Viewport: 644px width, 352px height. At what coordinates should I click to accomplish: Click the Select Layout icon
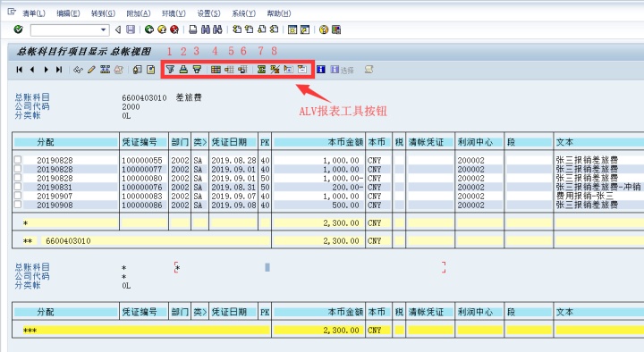(x=229, y=70)
